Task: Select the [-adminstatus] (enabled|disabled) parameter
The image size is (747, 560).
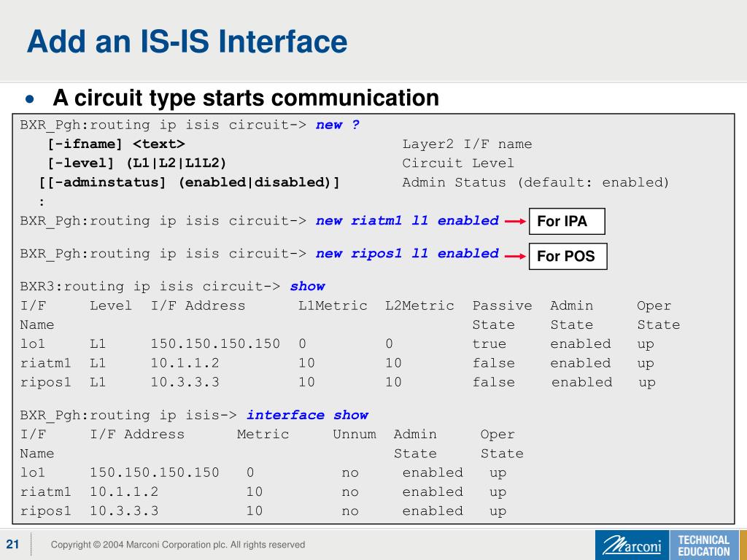Action: tap(190, 182)
